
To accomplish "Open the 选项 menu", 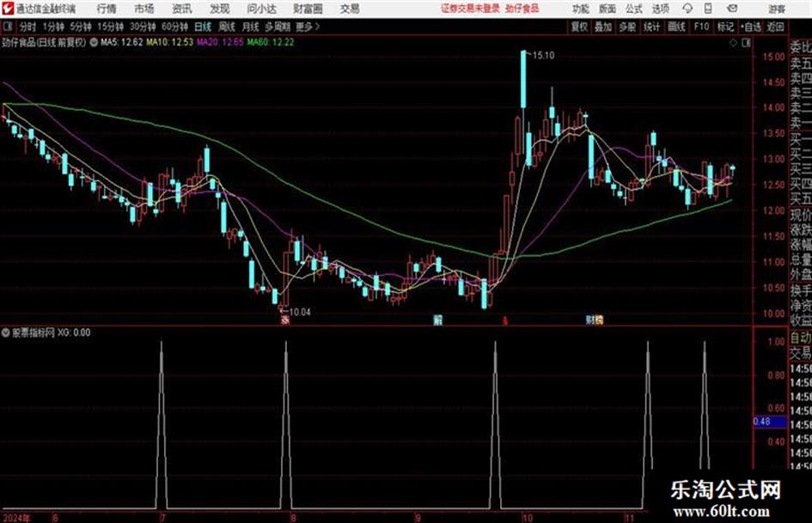I will point(661,9).
